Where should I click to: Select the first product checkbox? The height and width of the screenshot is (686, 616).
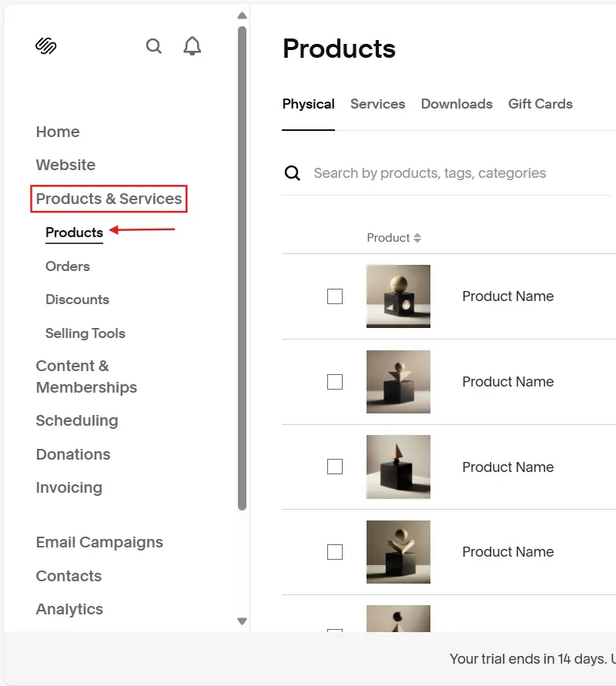point(335,296)
